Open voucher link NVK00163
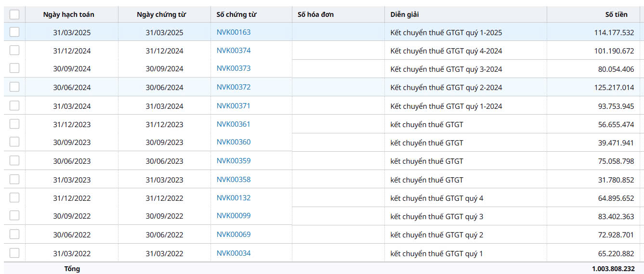 pyautogui.click(x=234, y=32)
